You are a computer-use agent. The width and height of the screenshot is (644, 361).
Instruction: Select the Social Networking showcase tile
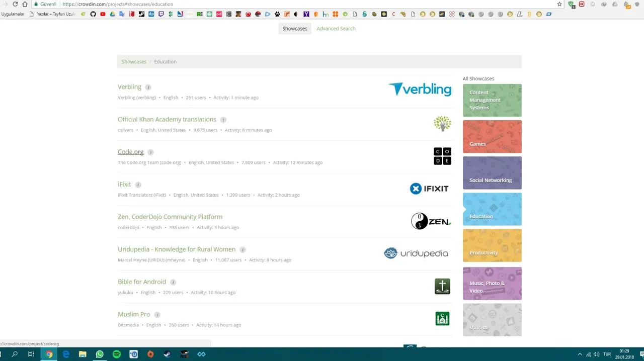[x=492, y=173]
